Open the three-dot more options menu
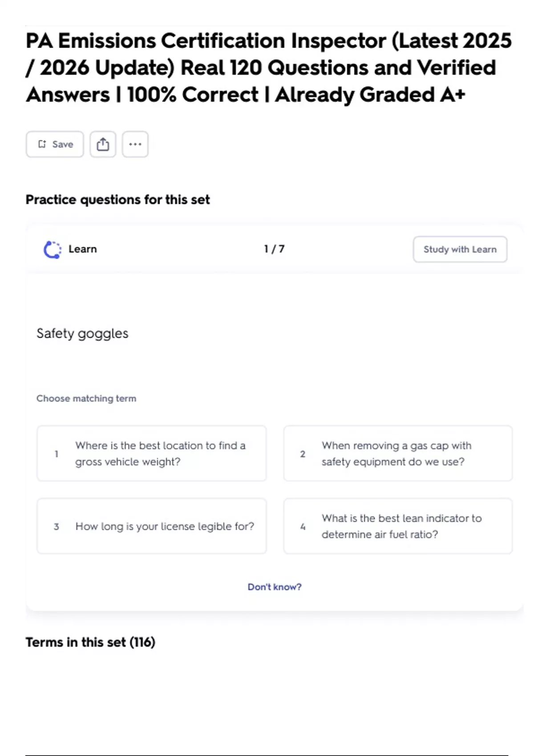This screenshot has width=534, height=756. (135, 144)
